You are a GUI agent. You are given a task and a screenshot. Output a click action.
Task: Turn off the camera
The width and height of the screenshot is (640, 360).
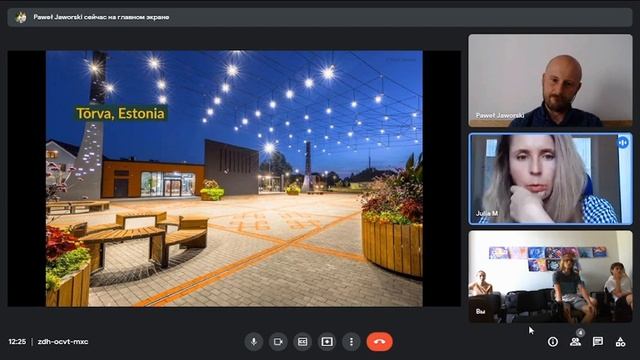tap(278, 342)
